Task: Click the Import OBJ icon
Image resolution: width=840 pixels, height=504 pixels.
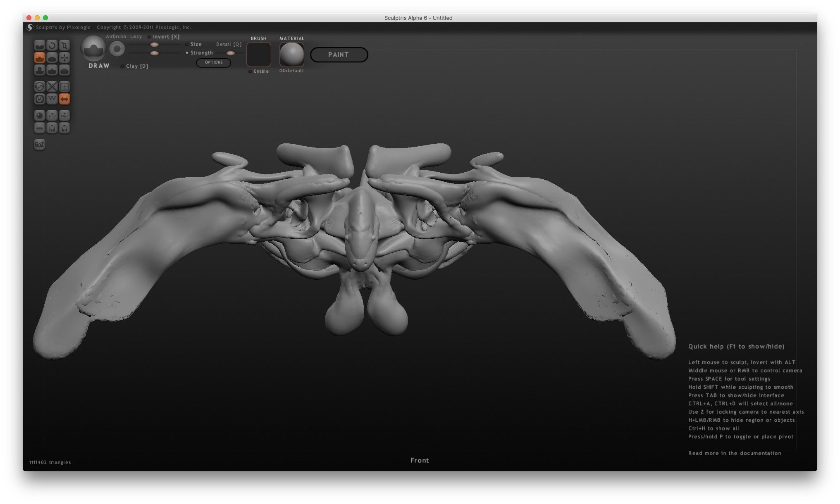Action: click(x=52, y=115)
